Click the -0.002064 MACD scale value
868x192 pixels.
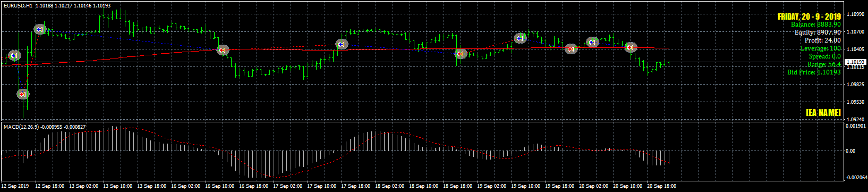click(856, 178)
